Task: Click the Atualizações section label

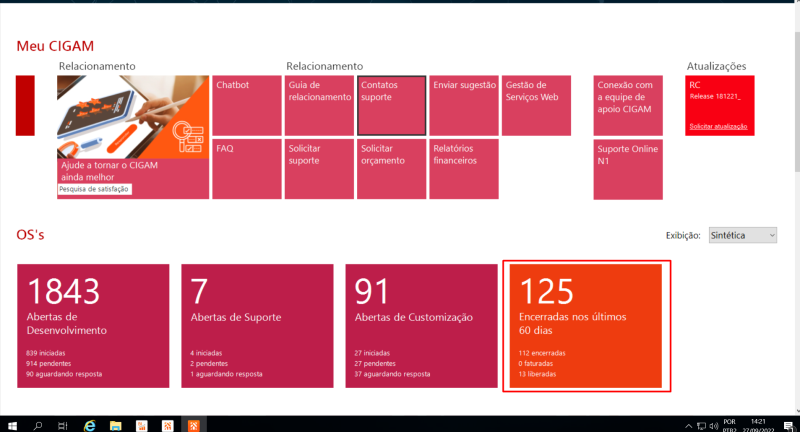Action: (716, 66)
